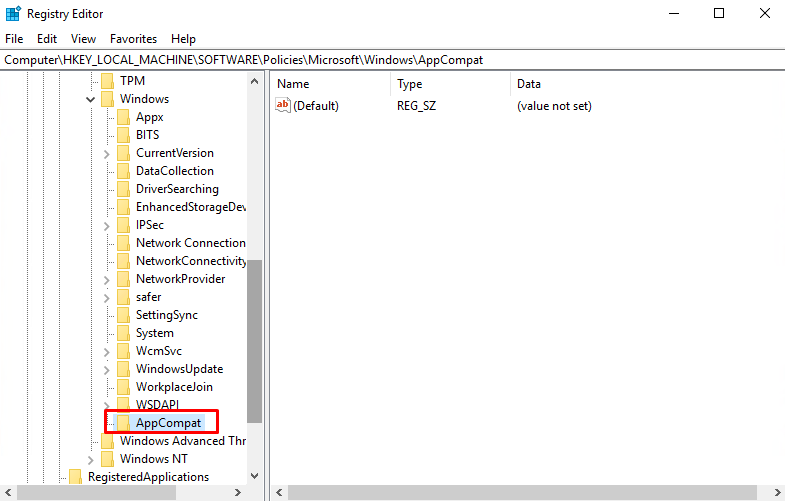Click the CurrentVersion folder icon
This screenshot has width=785, height=501.
123,153
